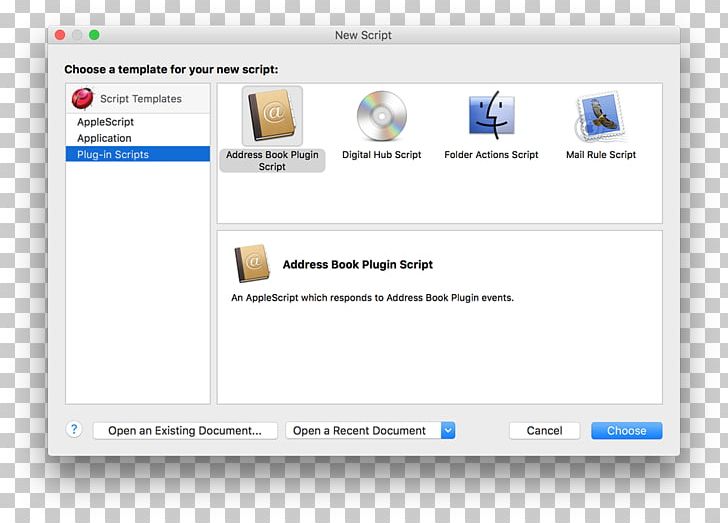Click the green zoom window button
Screen dimensions: 728x523
94,35
